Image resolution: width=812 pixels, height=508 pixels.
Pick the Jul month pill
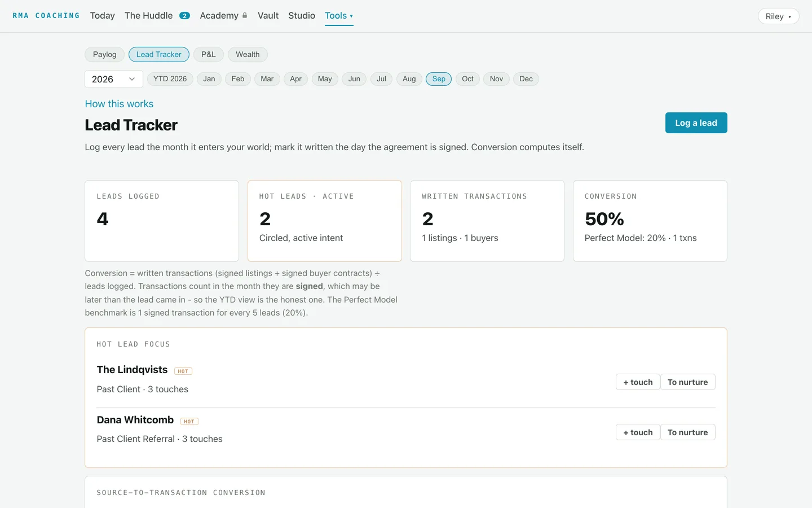click(381, 79)
